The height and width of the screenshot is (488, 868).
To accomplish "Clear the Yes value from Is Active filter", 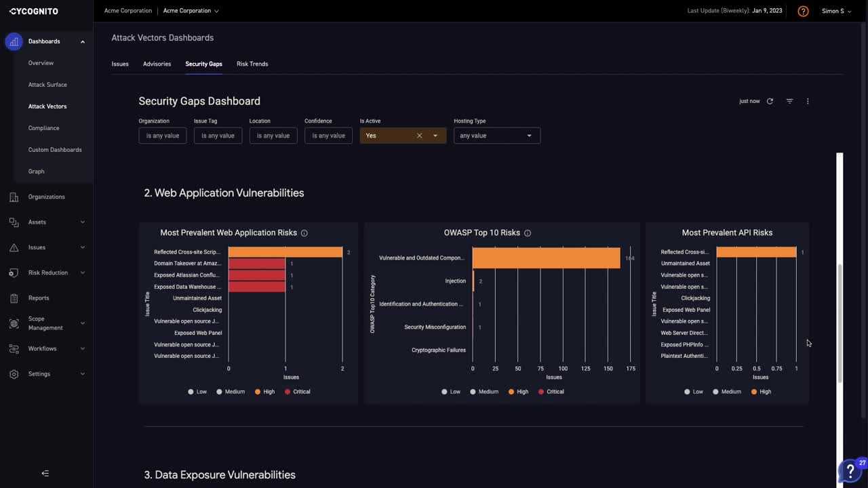I will coord(419,136).
